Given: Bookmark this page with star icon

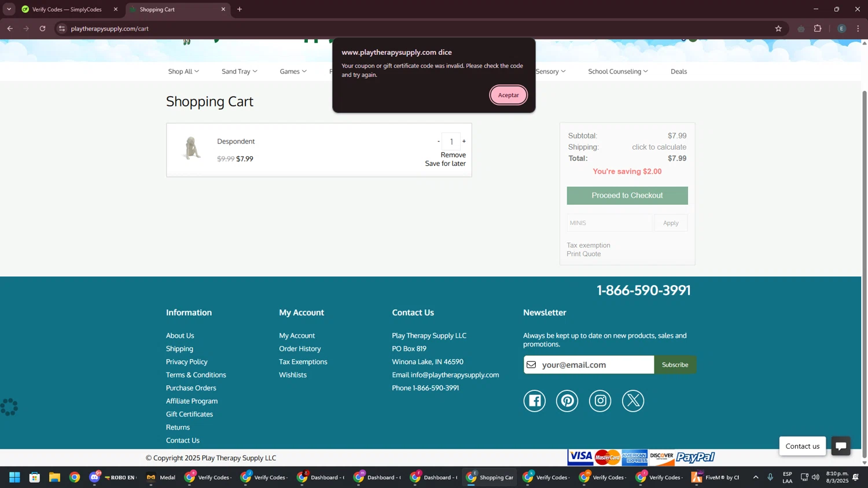Looking at the screenshot, I should click(x=778, y=28).
